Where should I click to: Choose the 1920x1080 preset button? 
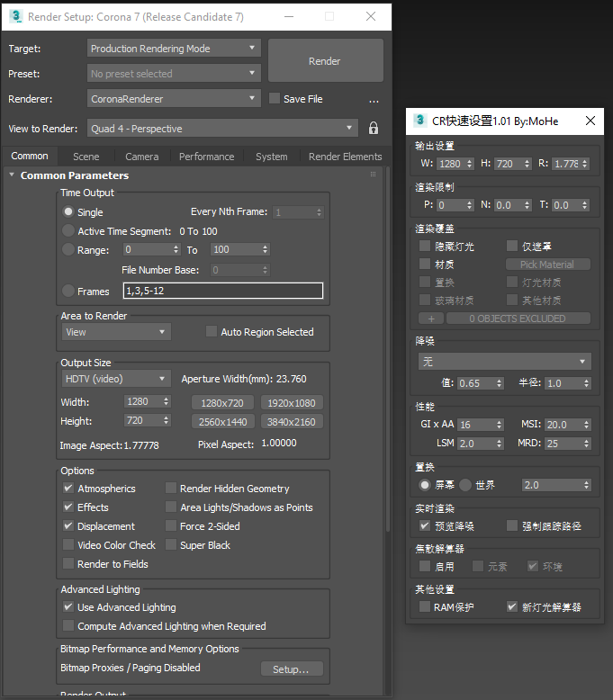(292, 403)
